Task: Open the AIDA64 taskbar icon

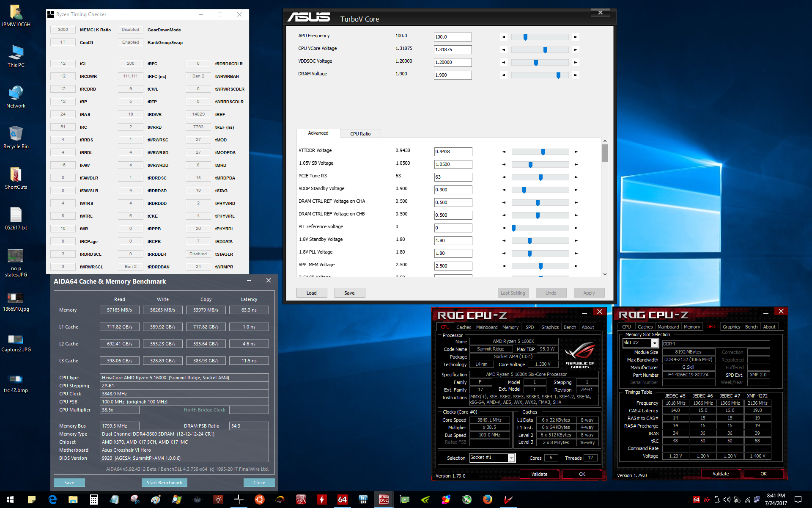Action: click(x=342, y=500)
